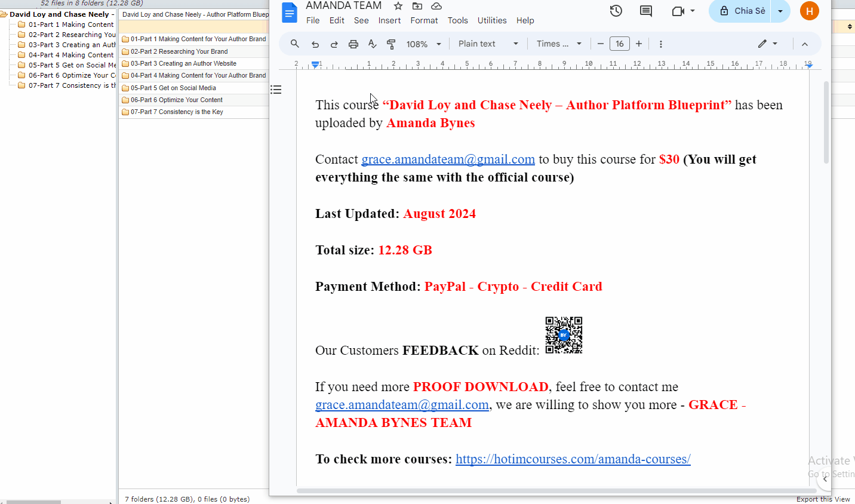Open more toolbar options three dots
The width and height of the screenshot is (855, 504).
pyautogui.click(x=661, y=44)
